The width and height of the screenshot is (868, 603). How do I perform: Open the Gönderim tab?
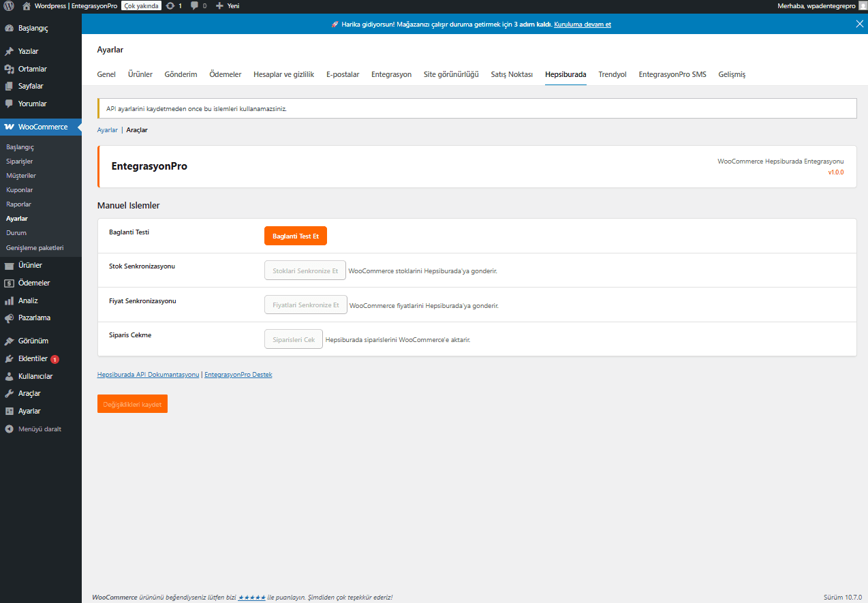coord(181,74)
